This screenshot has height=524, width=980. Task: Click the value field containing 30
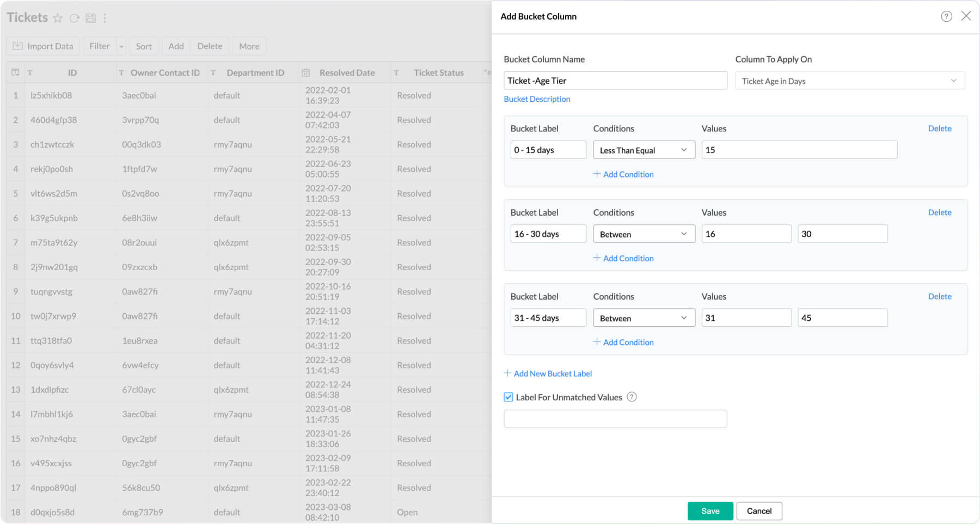843,234
